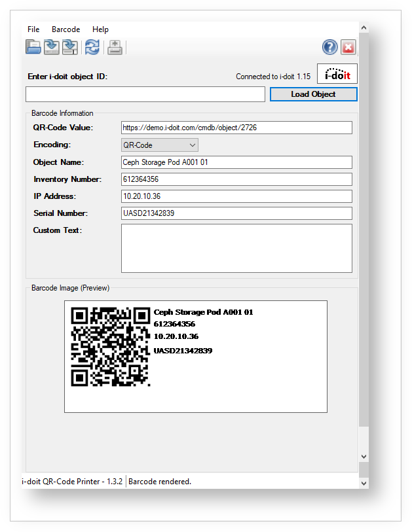Click the second save-with-arrow toolbar icon
Viewport: 412px width, 532px height.
coord(70,47)
